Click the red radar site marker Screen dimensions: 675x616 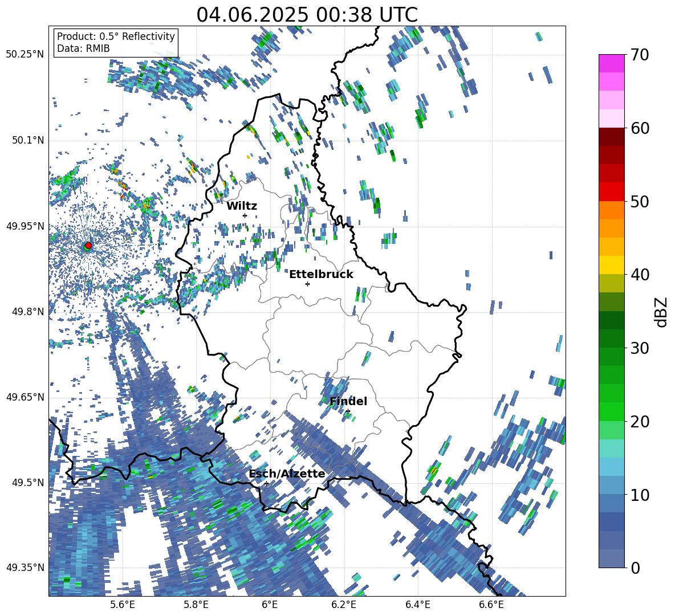(88, 245)
